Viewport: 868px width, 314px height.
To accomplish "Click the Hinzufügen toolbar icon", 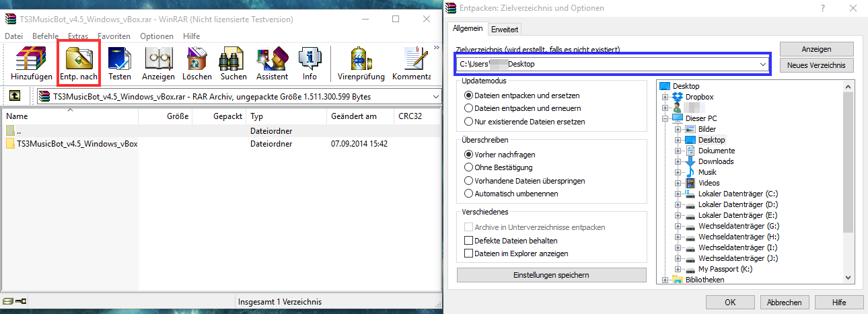I will pos(32,59).
